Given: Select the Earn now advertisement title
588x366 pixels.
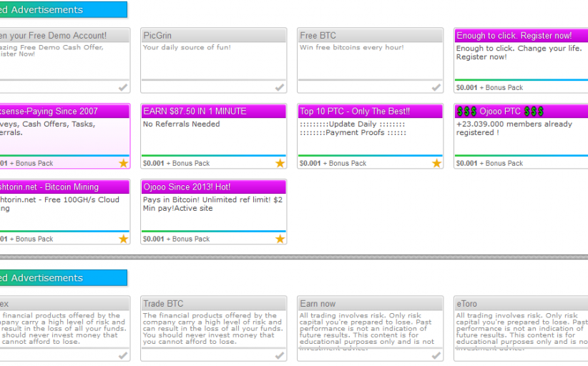Looking at the screenshot, I should (x=318, y=304).
